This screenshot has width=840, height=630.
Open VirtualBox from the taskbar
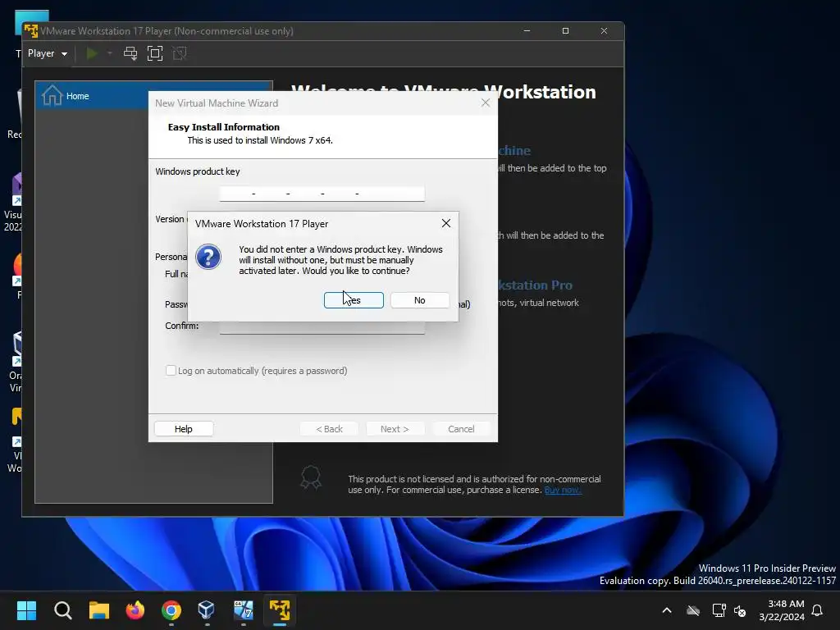coord(207,610)
